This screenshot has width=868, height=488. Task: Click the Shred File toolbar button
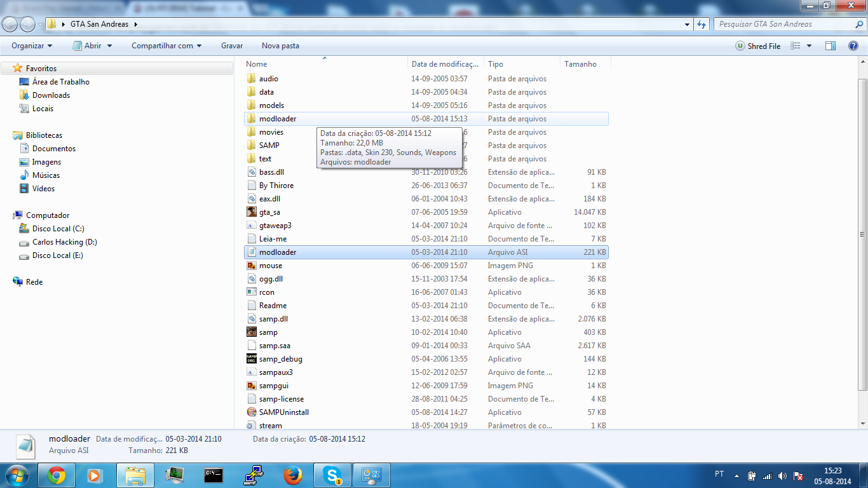(x=758, y=46)
